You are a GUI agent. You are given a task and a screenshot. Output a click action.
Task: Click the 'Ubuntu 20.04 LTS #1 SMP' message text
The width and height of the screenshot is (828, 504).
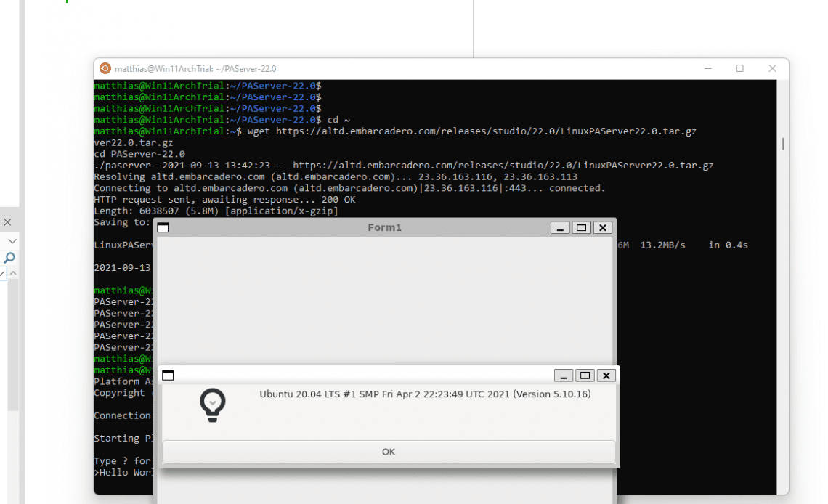(x=425, y=394)
